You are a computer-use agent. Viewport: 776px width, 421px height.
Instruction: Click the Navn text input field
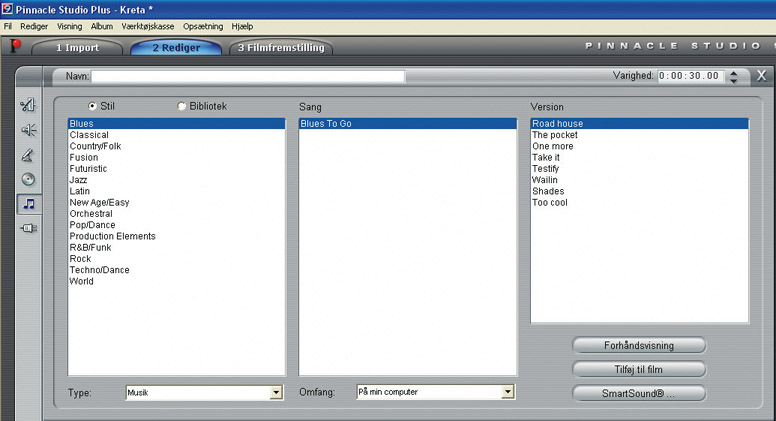248,76
